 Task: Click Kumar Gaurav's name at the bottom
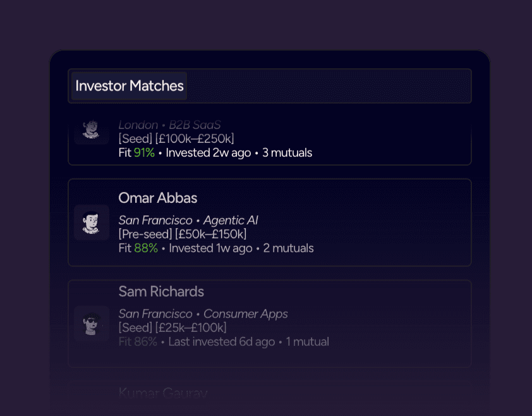click(162, 393)
